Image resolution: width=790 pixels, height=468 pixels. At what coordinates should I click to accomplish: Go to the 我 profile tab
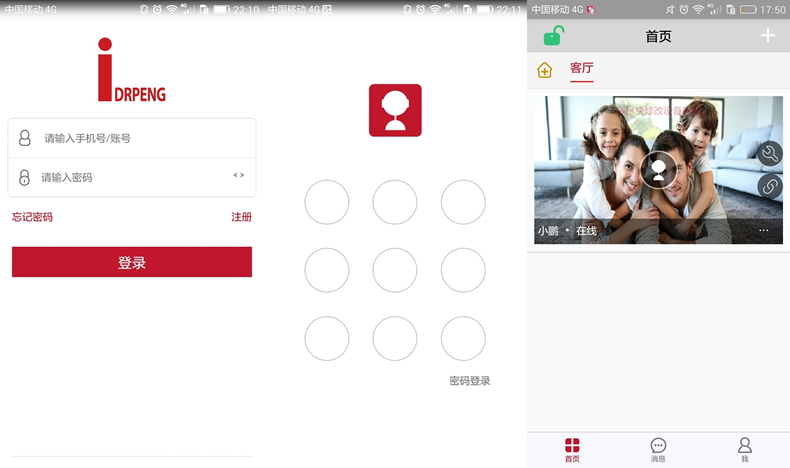(x=744, y=449)
